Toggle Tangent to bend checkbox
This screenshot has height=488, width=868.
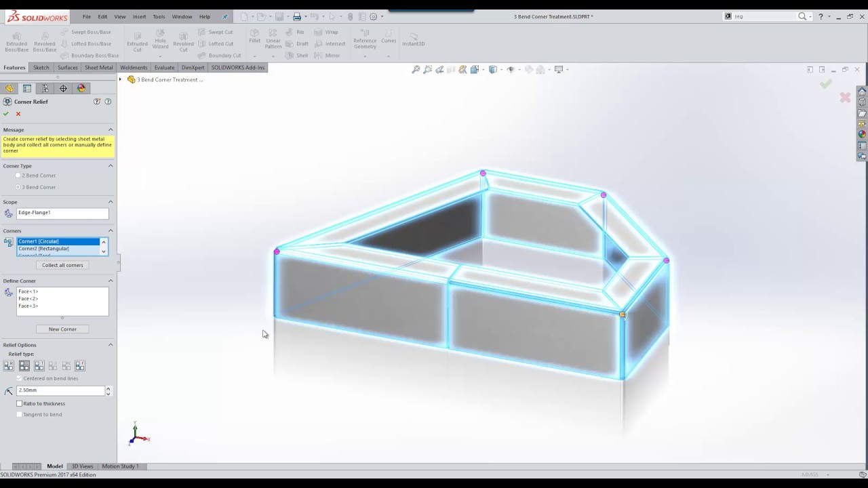(x=20, y=414)
